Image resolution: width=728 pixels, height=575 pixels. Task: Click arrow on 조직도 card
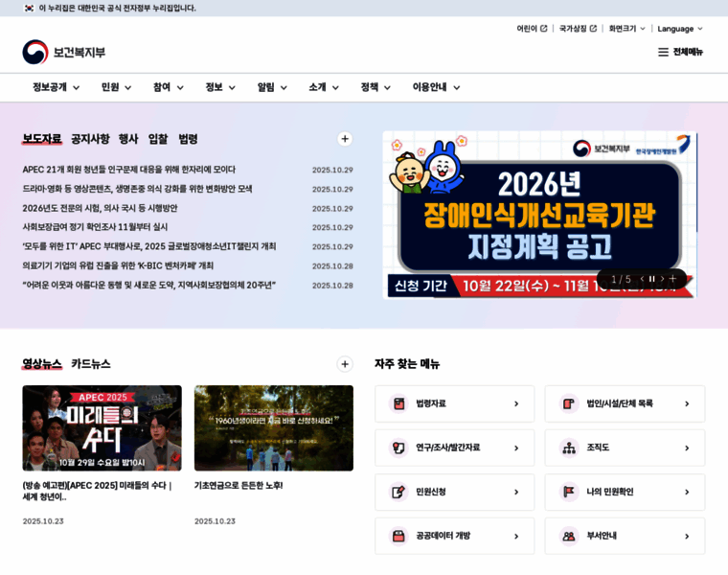[687, 448]
